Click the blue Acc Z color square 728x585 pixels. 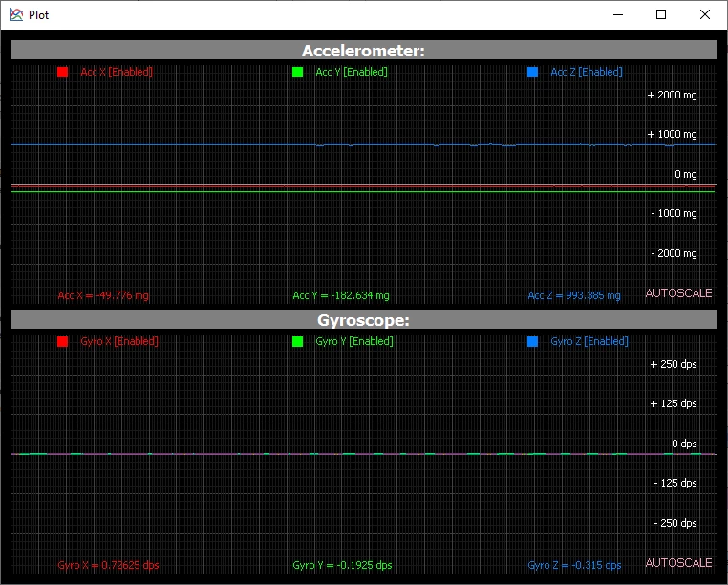(532, 72)
